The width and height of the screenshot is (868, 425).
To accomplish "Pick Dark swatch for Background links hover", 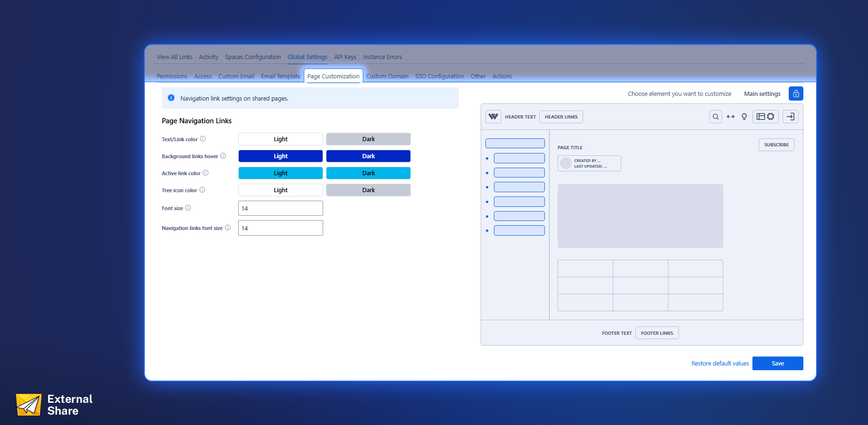I will (368, 156).
